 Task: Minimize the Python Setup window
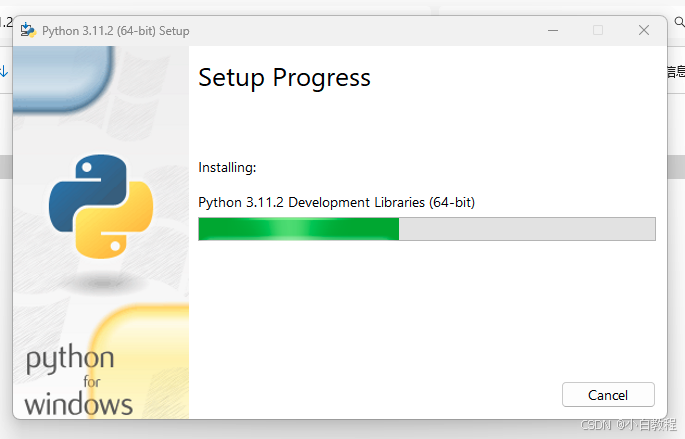tap(553, 30)
